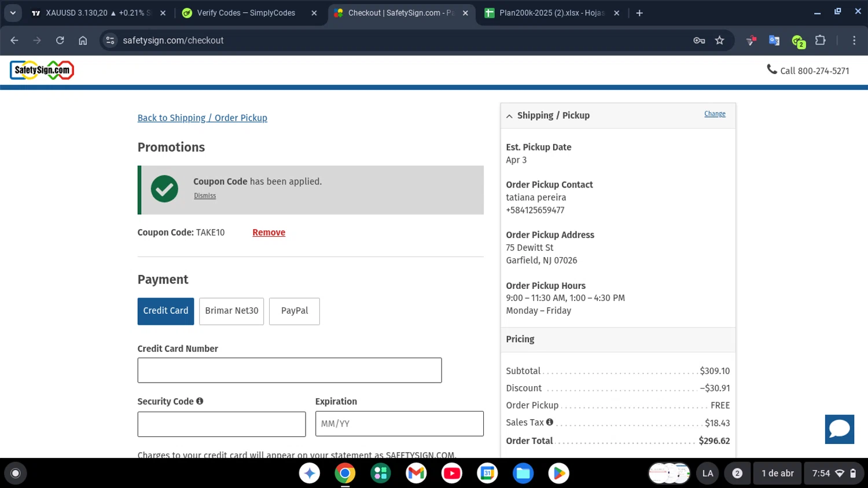Click the address bar URL
Screen dimensions: 868x488
(173, 41)
